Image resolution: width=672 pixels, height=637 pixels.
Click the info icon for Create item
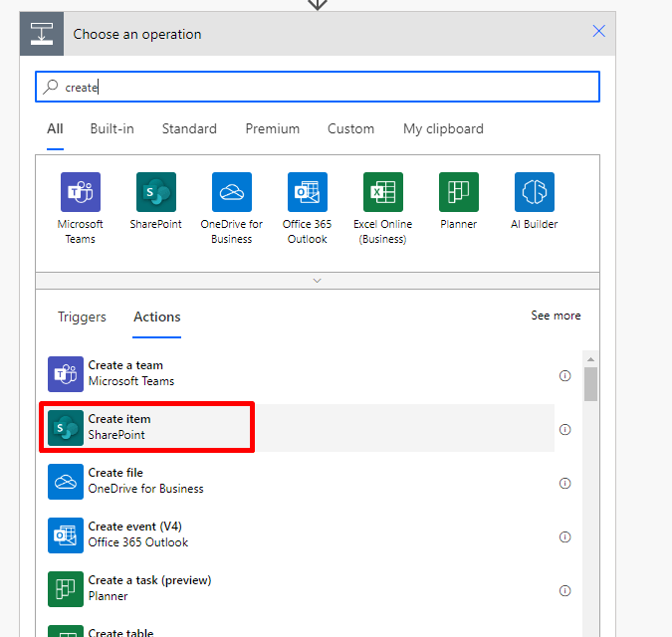point(564,430)
